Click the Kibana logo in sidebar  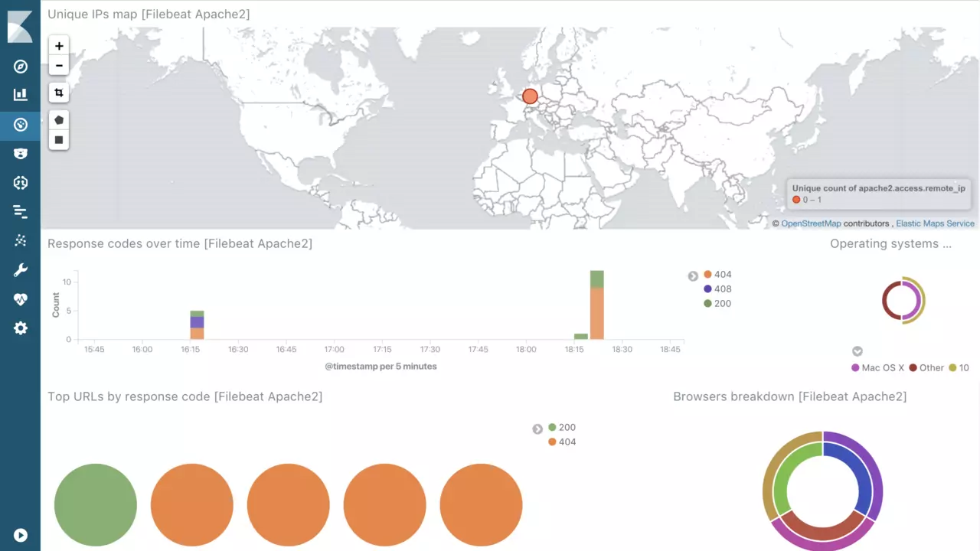20,27
